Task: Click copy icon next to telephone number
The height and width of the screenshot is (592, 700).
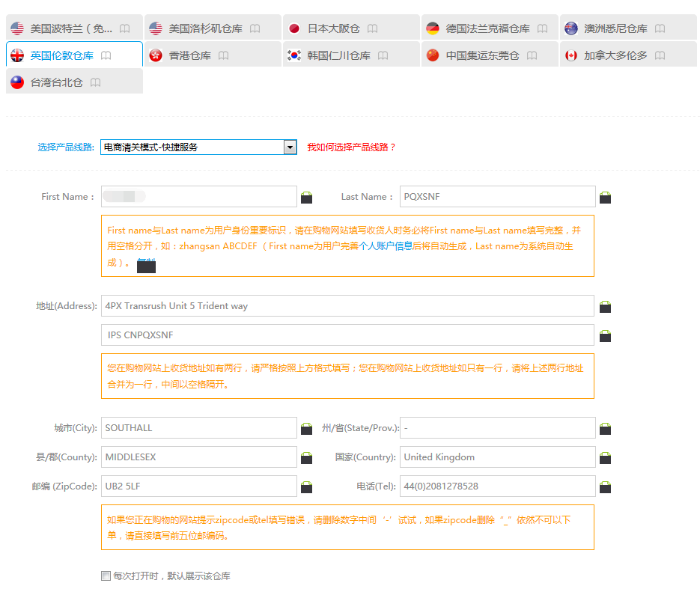Action: tap(605, 487)
